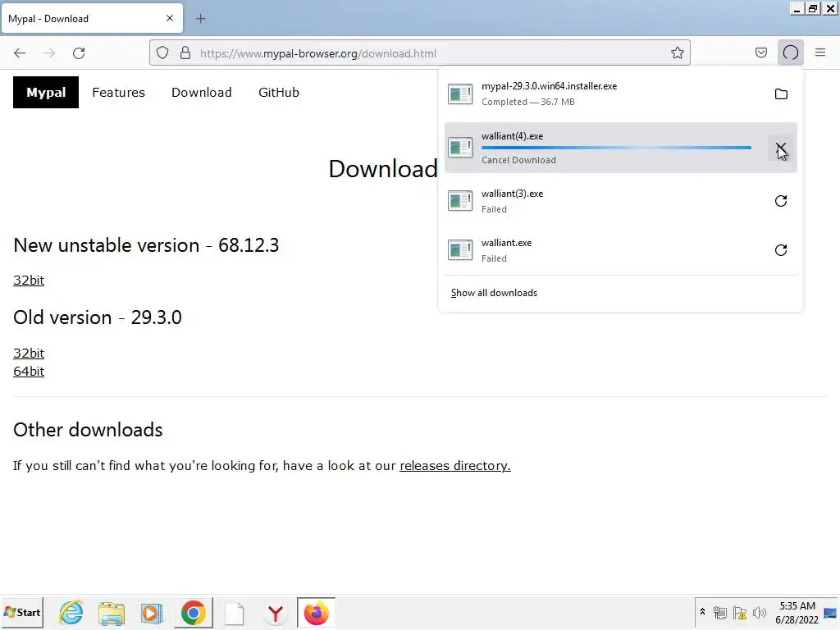This screenshot has width=840, height=630.
Task: Open the releases directory link
Action: click(x=454, y=466)
